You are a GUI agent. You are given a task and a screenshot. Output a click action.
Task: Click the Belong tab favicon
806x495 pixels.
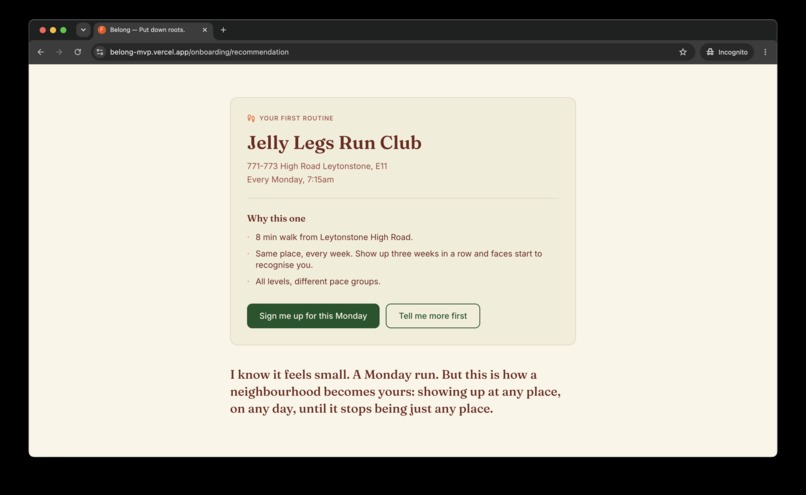click(x=102, y=30)
